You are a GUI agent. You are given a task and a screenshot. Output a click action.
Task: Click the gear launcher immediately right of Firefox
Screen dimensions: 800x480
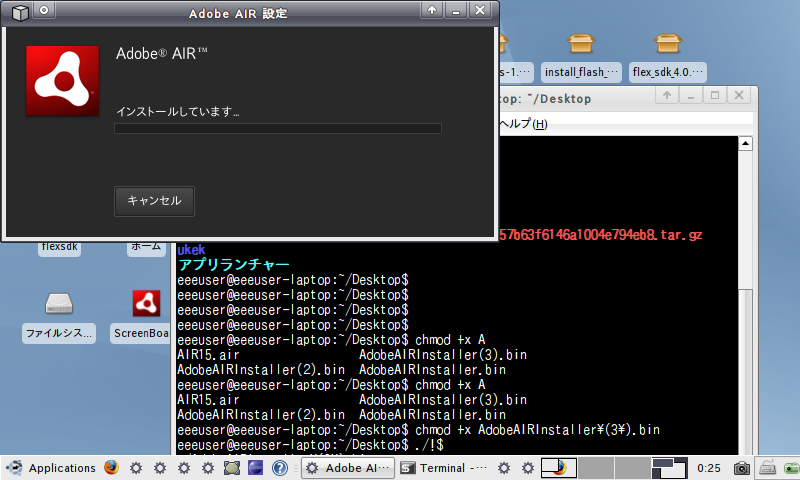point(136,468)
